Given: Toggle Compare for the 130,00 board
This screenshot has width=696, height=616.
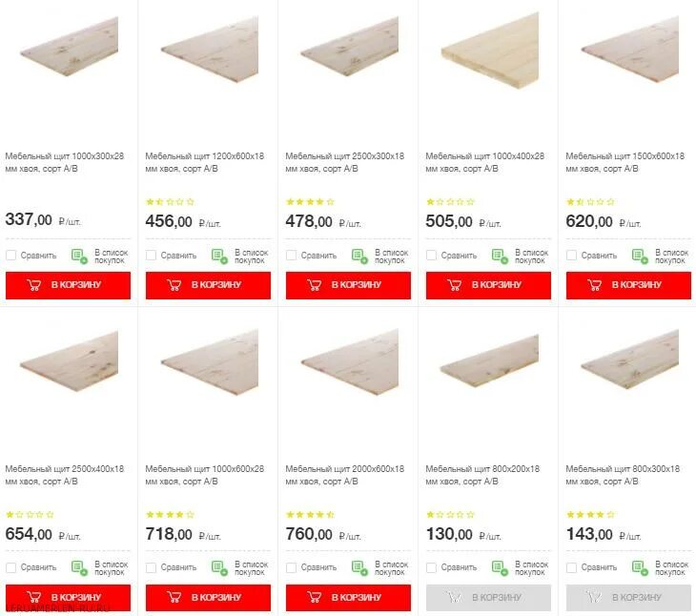Looking at the screenshot, I should (x=432, y=567).
